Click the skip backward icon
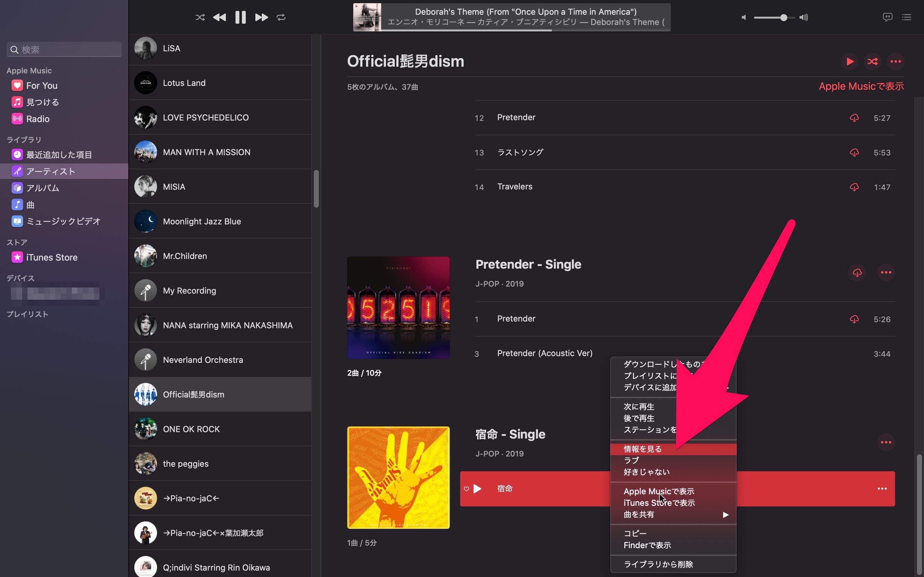 [219, 17]
